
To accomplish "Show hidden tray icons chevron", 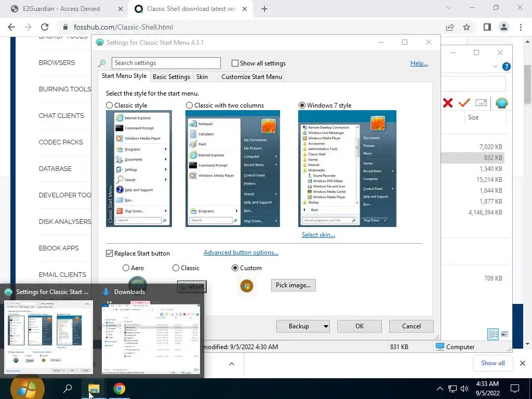I will pyautogui.click(x=440, y=389).
